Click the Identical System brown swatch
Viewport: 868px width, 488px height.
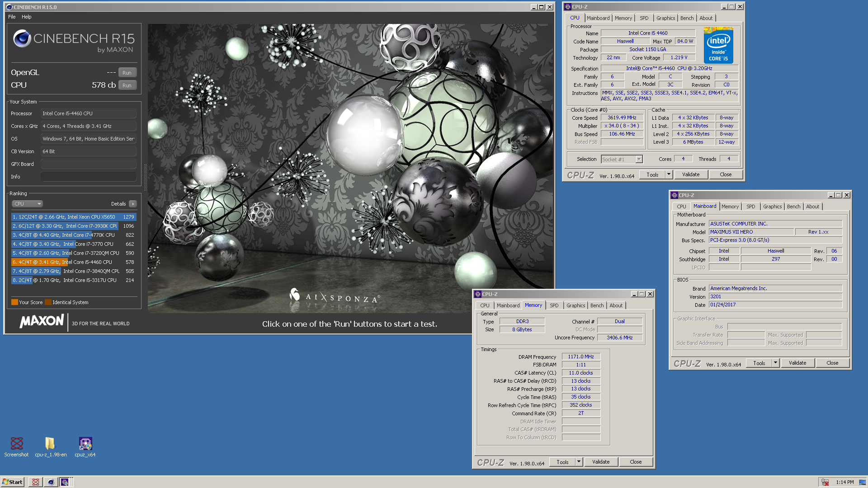pyautogui.click(x=48, y=302)
